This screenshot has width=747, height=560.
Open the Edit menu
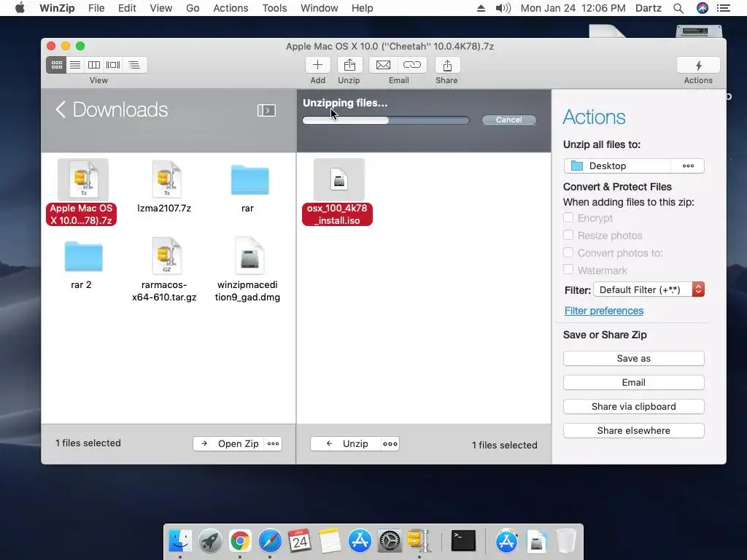click(127, 8)
